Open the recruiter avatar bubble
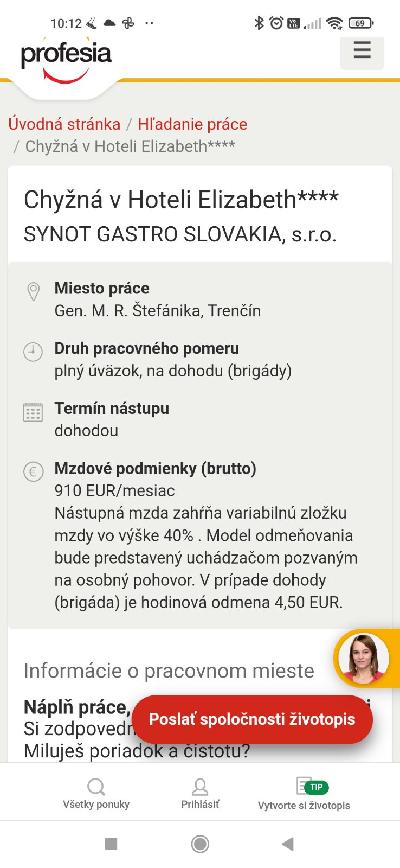 coord(363,658)
